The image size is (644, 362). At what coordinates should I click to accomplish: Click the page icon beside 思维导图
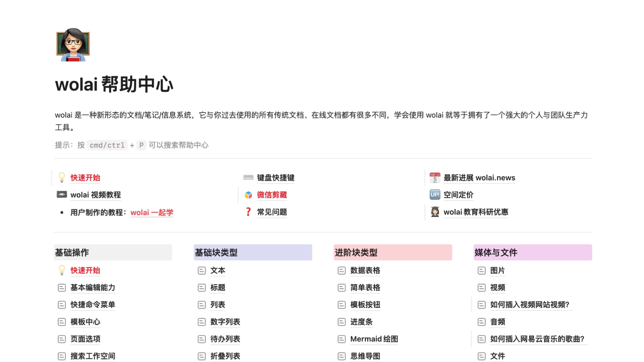click(341, 356)
